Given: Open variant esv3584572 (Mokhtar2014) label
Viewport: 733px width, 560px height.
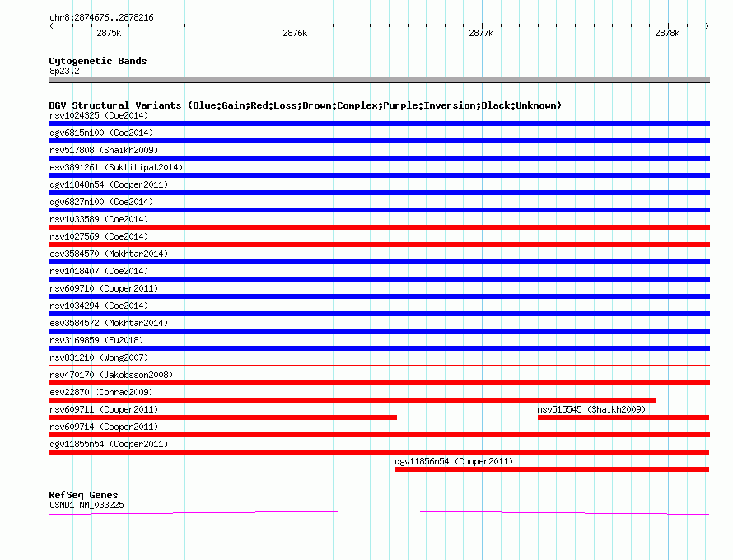Looking at the screenshot, I should [x=109, y=323].
